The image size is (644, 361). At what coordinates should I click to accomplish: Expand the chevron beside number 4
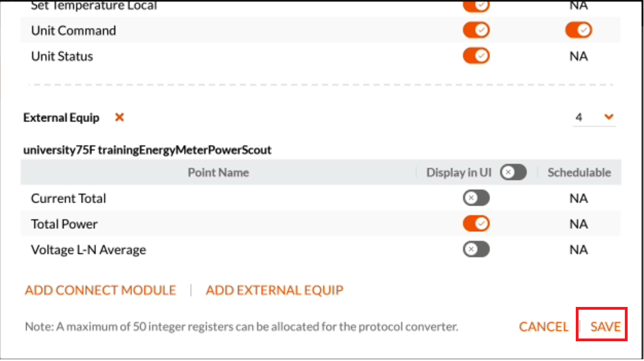608,117
